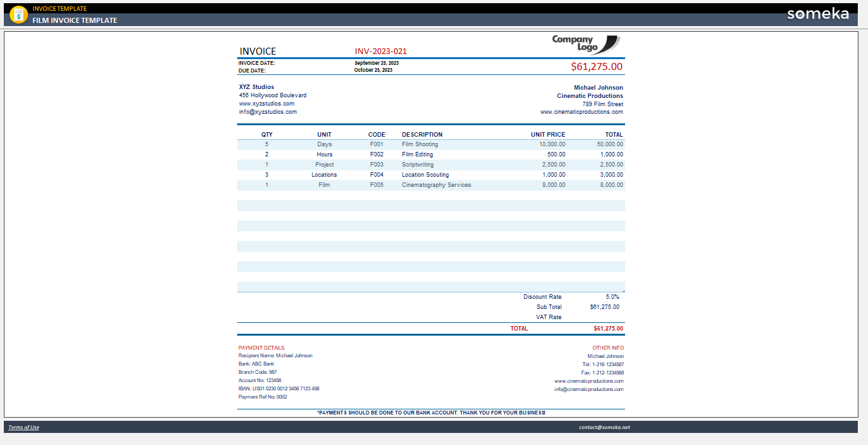
Task: Select the invoice date September 25, 2023
Action: pos(376,63)
